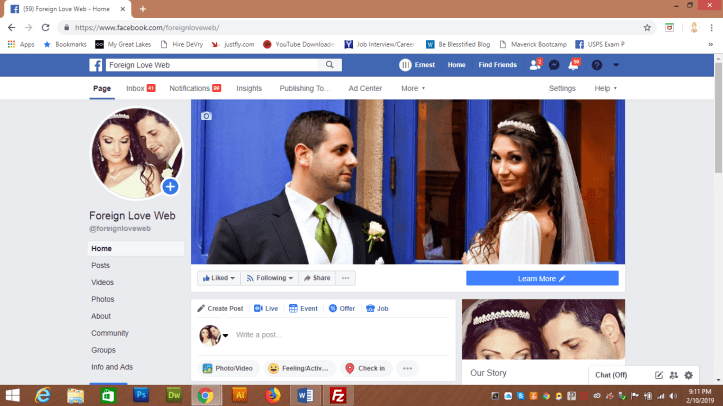The height and width of the screenshot is (406, 723).
Task: Create a Job post
Action: pos(377,308)
